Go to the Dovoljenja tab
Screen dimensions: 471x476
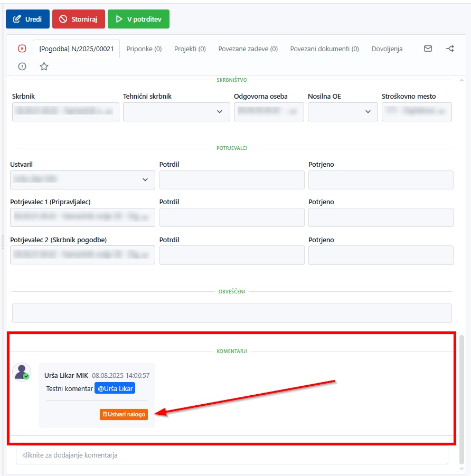(387, 49)
